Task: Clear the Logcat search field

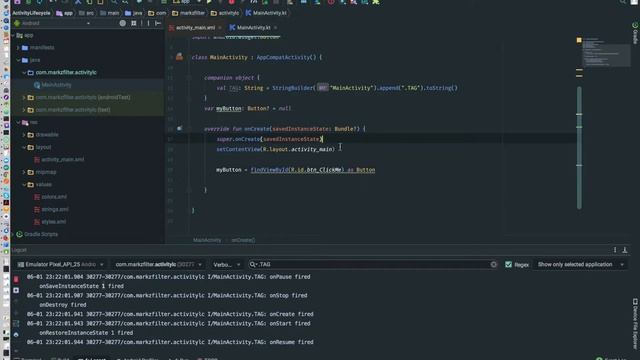Action: coord(493,264)
